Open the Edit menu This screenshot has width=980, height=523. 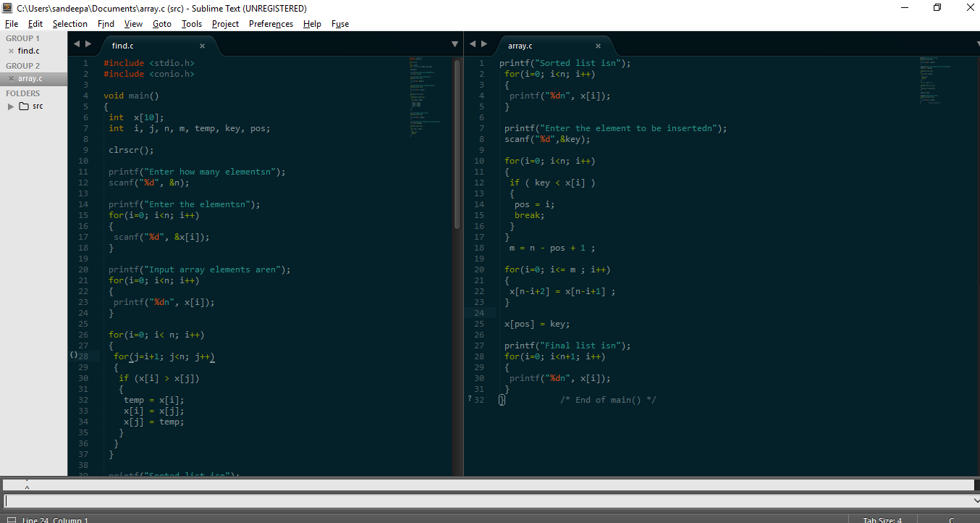click(35, 24)
